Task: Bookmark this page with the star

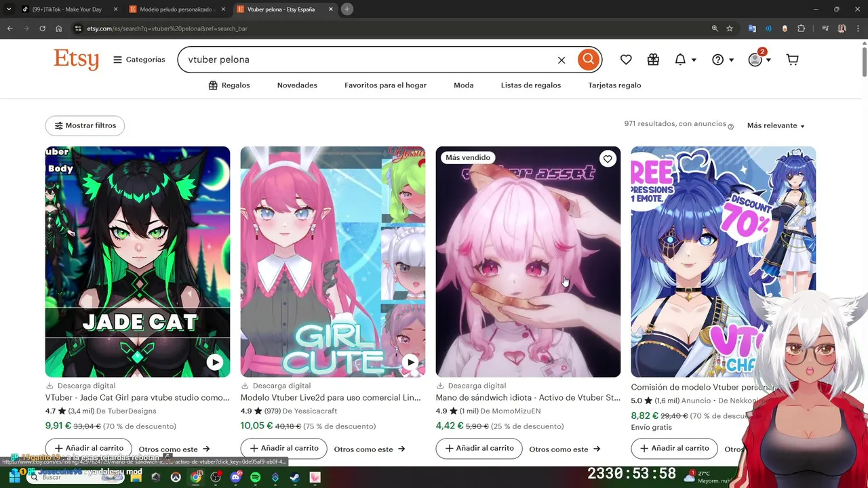Action: [x=730, y=28]
